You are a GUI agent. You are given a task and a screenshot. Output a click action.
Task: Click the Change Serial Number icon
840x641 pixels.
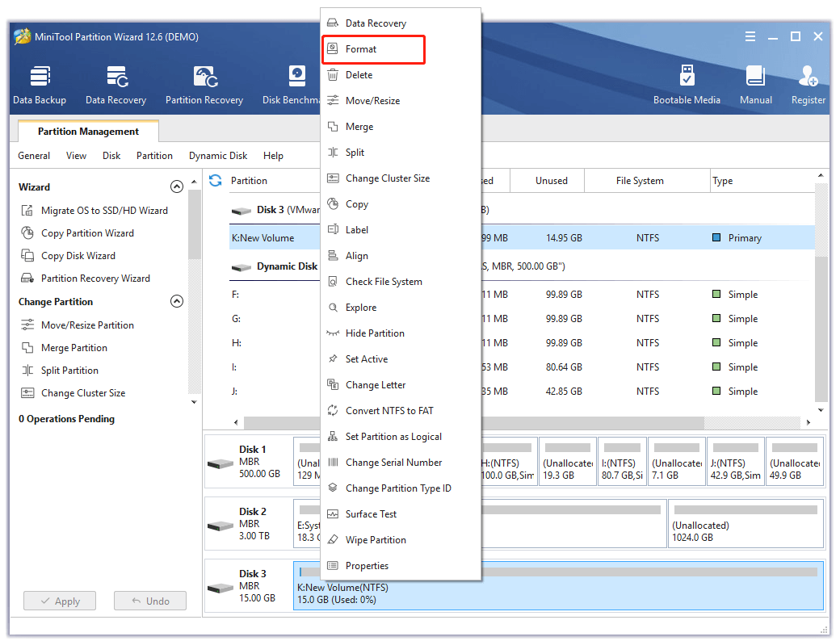[333, 462]
